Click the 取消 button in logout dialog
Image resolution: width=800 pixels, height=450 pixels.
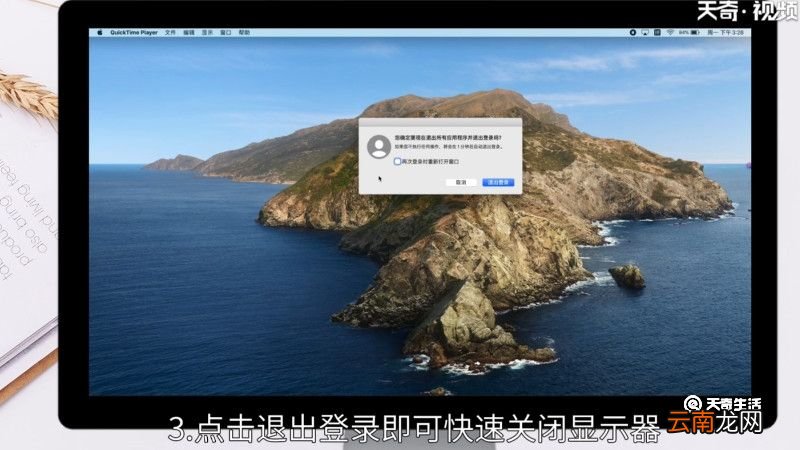tap(461, 182)
